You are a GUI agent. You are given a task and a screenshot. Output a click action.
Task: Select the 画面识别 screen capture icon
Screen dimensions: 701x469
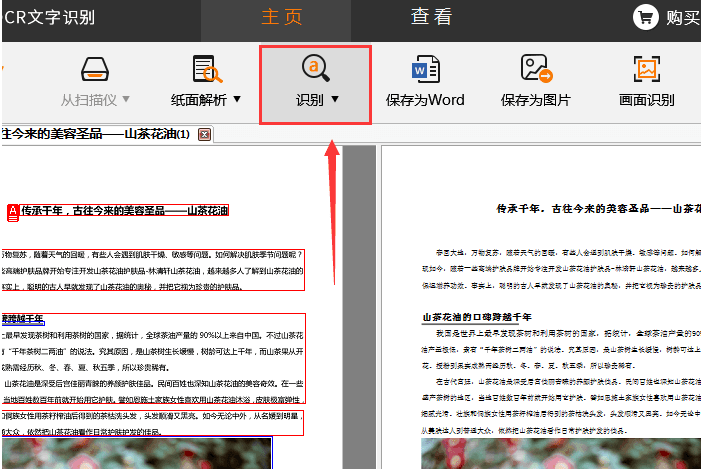[646, 69]
